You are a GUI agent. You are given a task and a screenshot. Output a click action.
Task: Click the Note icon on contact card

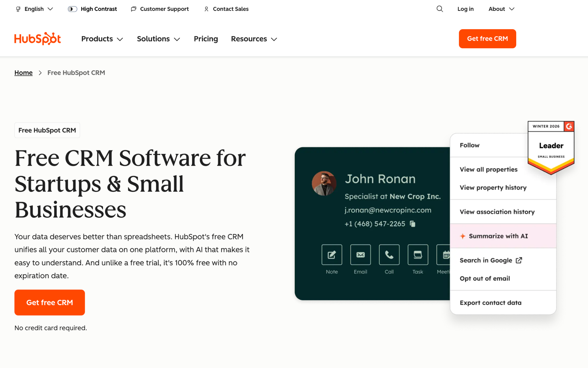(x=332, y=255)
